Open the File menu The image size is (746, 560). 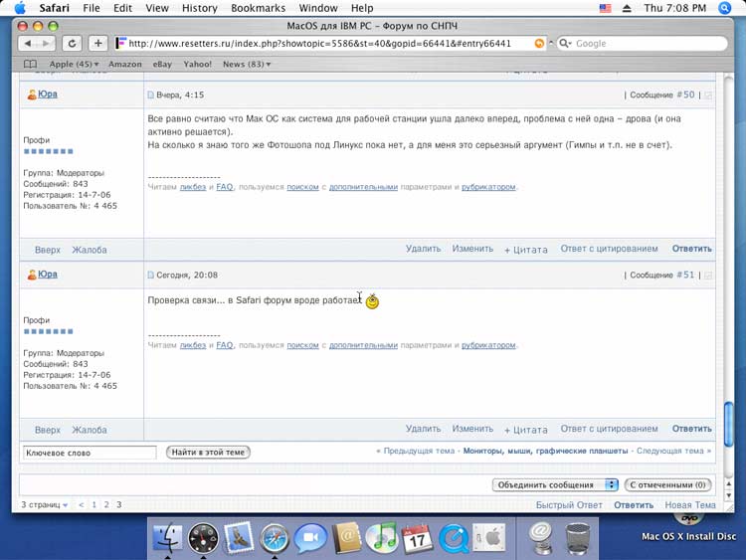pos(92,8)
